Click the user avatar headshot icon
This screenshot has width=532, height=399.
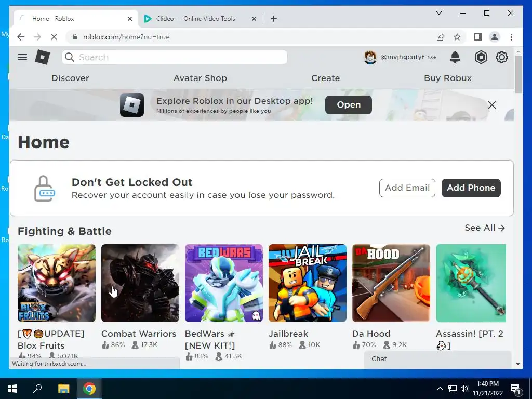click(370, 57)
